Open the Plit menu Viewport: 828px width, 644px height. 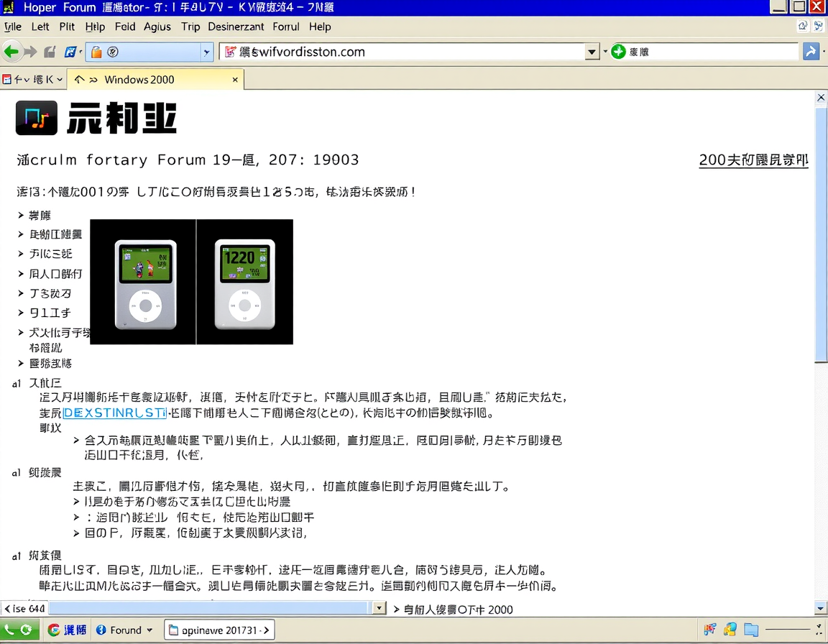67,27
